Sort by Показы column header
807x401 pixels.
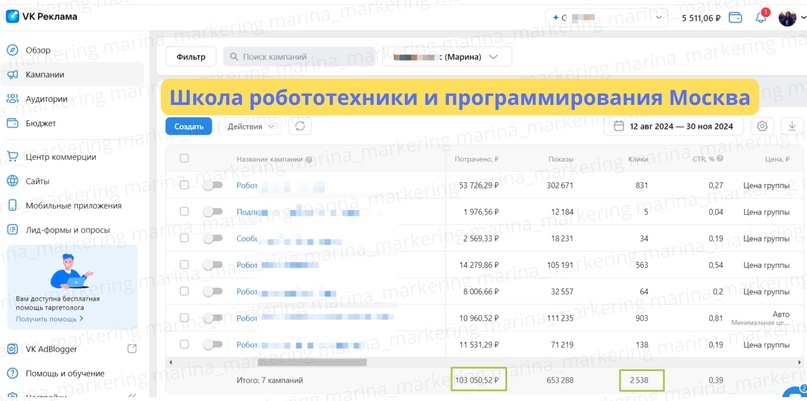coord(560,159)
